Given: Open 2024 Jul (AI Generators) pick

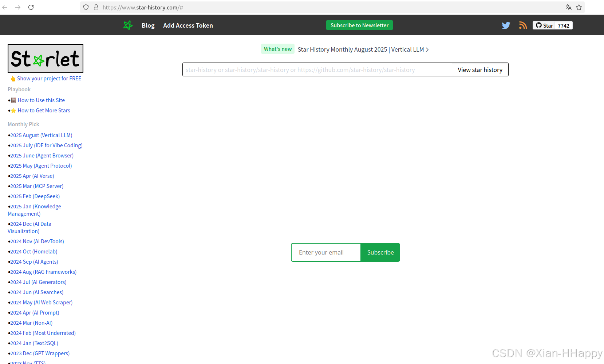Looking at the screenshot, I should 38,282.
